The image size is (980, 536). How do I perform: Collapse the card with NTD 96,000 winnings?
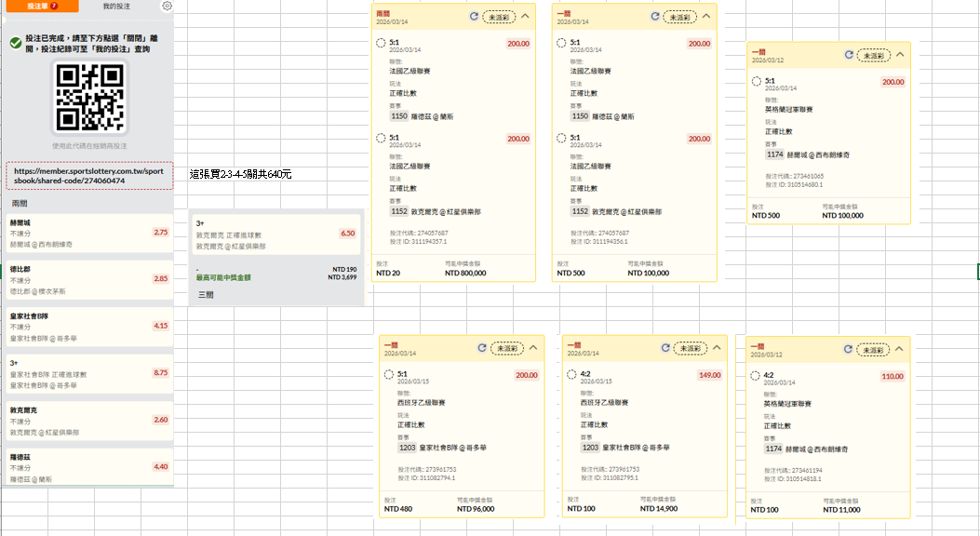[x=533, y=348]
